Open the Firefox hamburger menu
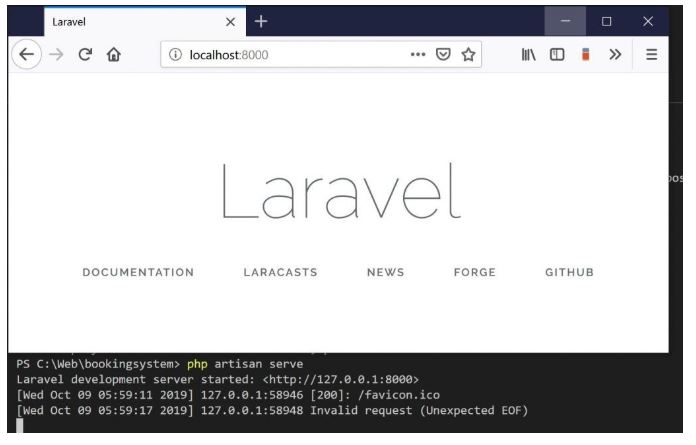696x445 pixels. (x=652, y=55)
